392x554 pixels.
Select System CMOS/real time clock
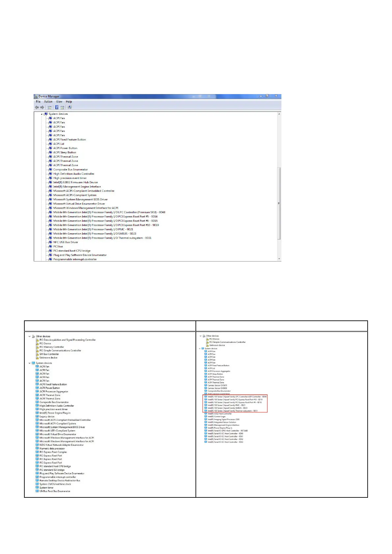click(x=55, y=484)
